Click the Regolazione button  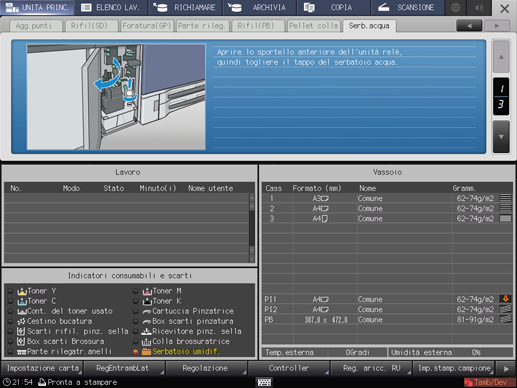point(205,368)
